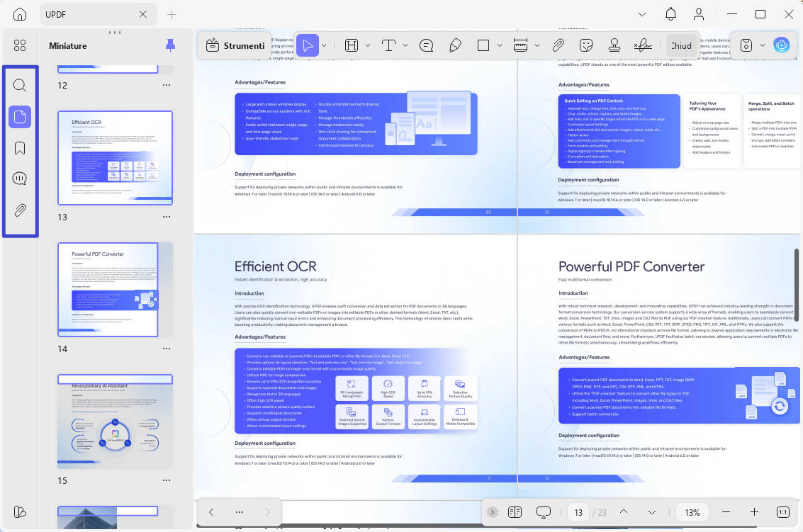Open the comments panel icon
Viewport: 803px width, 532px height.
tap(19, 179)
